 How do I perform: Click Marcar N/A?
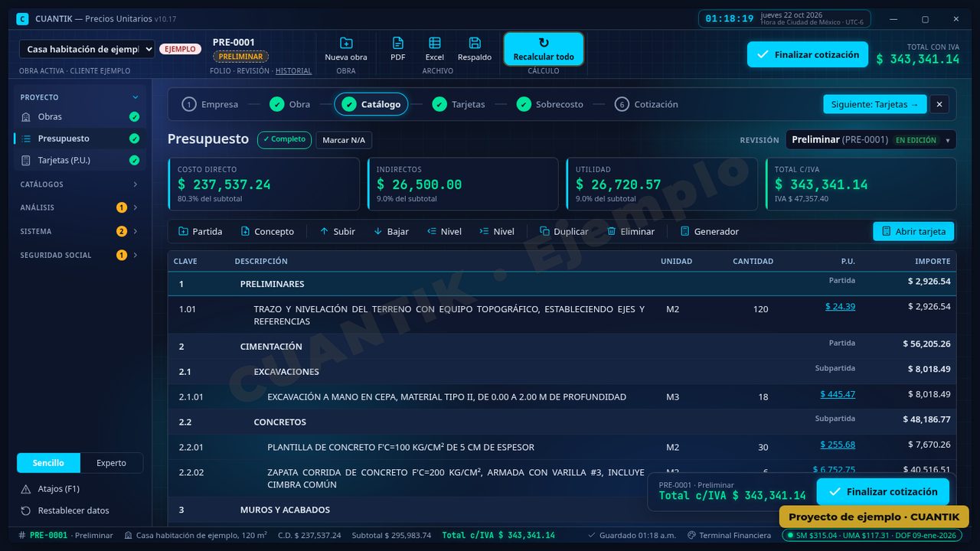coord(344,140)
